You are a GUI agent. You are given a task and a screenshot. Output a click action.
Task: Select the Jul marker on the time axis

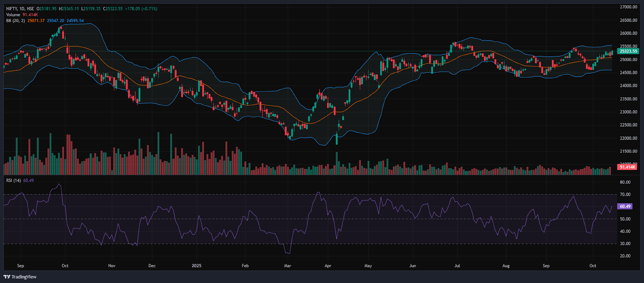(457, 266)
